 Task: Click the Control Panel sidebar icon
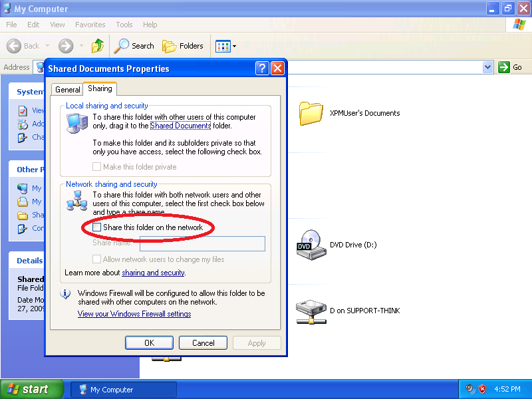(x=23, y=229)
